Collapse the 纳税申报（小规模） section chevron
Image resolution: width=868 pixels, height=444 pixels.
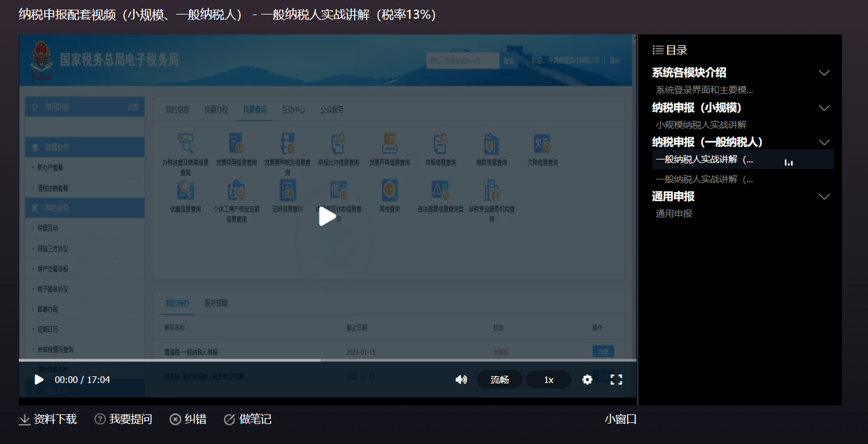point(824,108)
